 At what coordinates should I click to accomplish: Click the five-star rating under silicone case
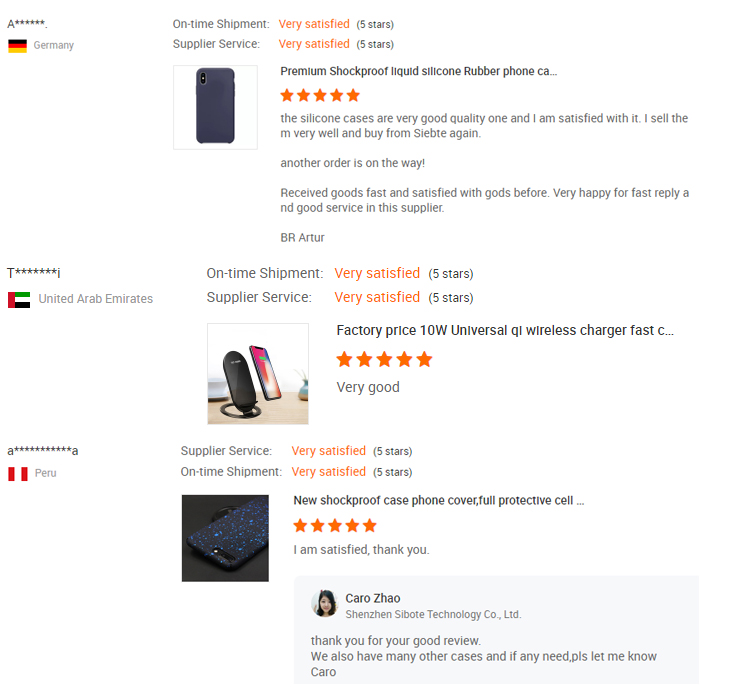[x=320, y=96]
